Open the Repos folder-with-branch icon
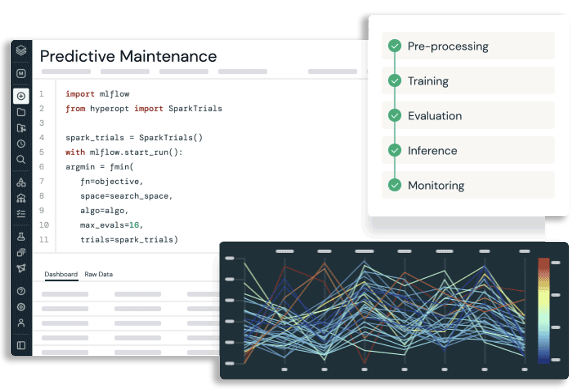This screenshot has width=585, height=392. (21, 128)
